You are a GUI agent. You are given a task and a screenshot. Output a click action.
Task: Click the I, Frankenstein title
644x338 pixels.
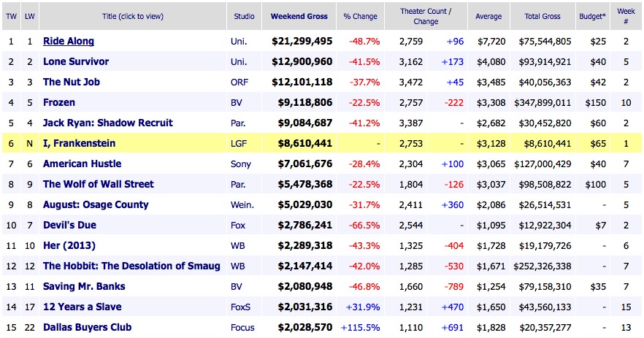tap(79, 144)
